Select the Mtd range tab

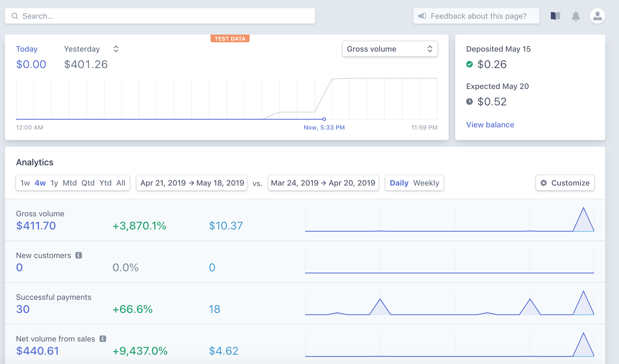[x=70, y=183]
